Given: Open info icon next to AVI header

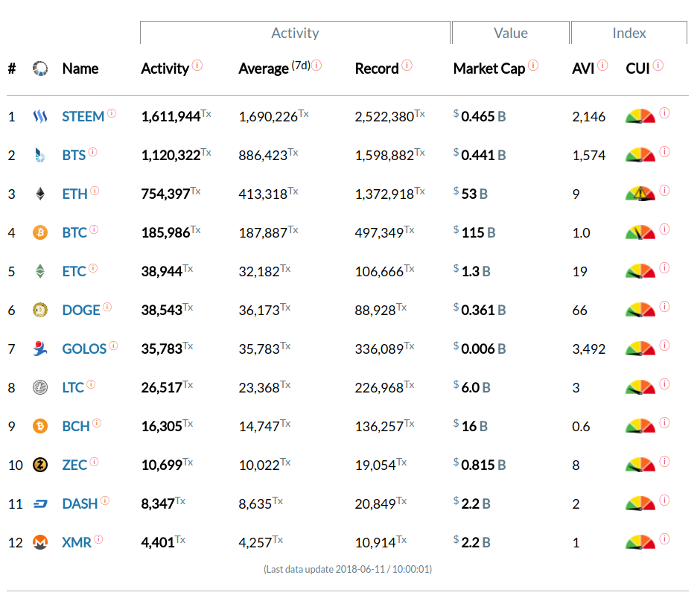Looking at the screenshot, I should (602, 66).
